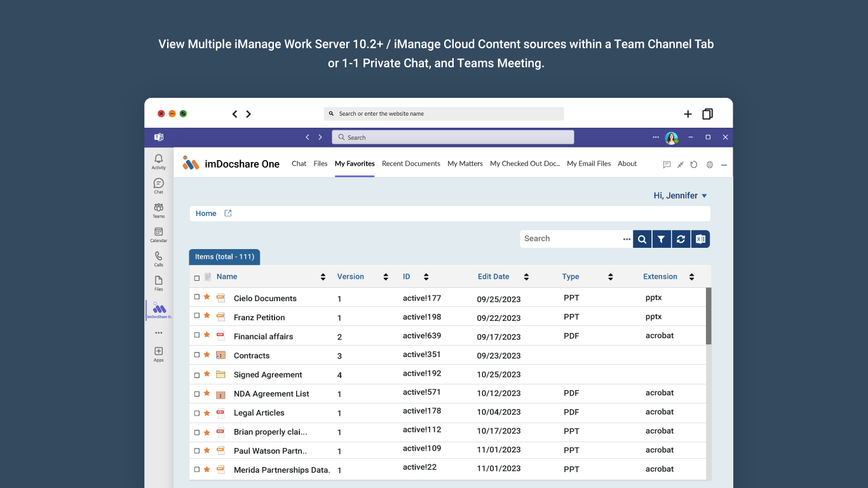Open globe website icon in tab header
The height and width of the screenshot is (488, 868).
[710, 165]
